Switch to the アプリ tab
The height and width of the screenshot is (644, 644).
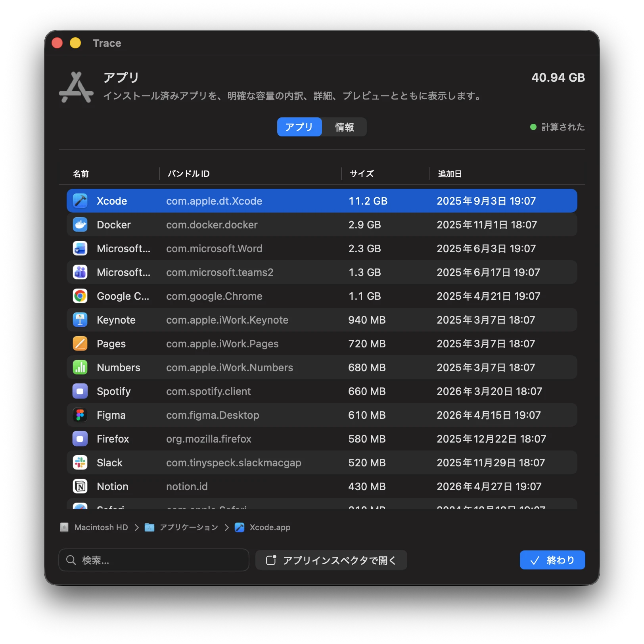(x=299, y=127)
